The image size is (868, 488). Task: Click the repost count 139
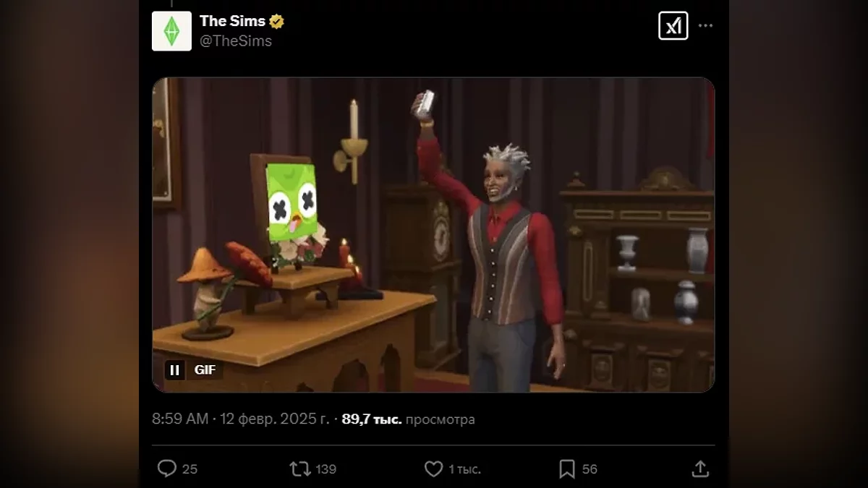click(326, 469)
